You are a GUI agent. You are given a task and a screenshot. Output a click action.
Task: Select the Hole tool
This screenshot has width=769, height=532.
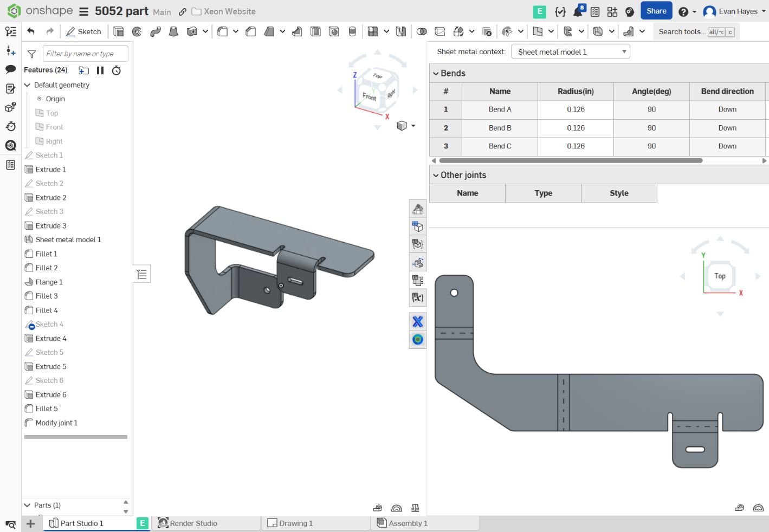point(334,32)
